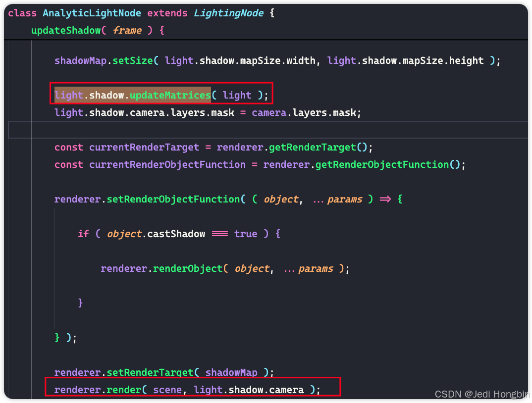Click 'currentRenderTarget' variable declaration
Image resolution: width=532 pixels, height=403 pixels.
(144, 148)
